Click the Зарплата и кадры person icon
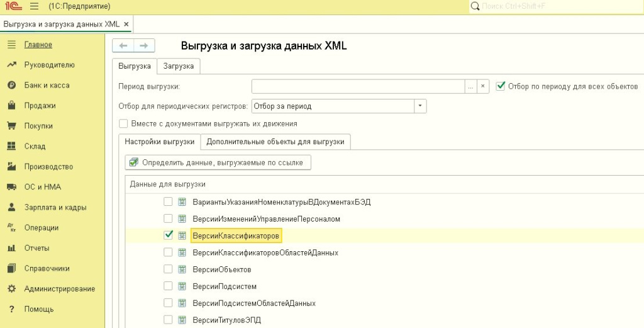This screenshot has height=328, width=644. point(11,207)
